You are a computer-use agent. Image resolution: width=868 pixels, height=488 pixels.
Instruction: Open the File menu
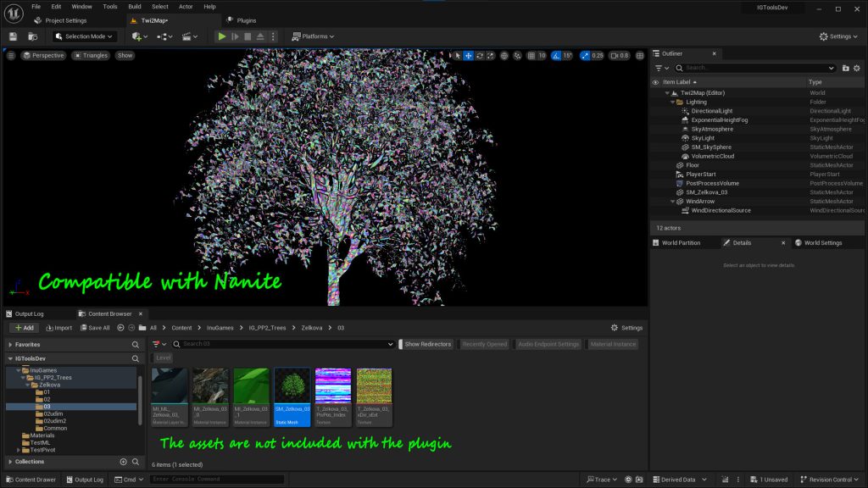[36, 7]
